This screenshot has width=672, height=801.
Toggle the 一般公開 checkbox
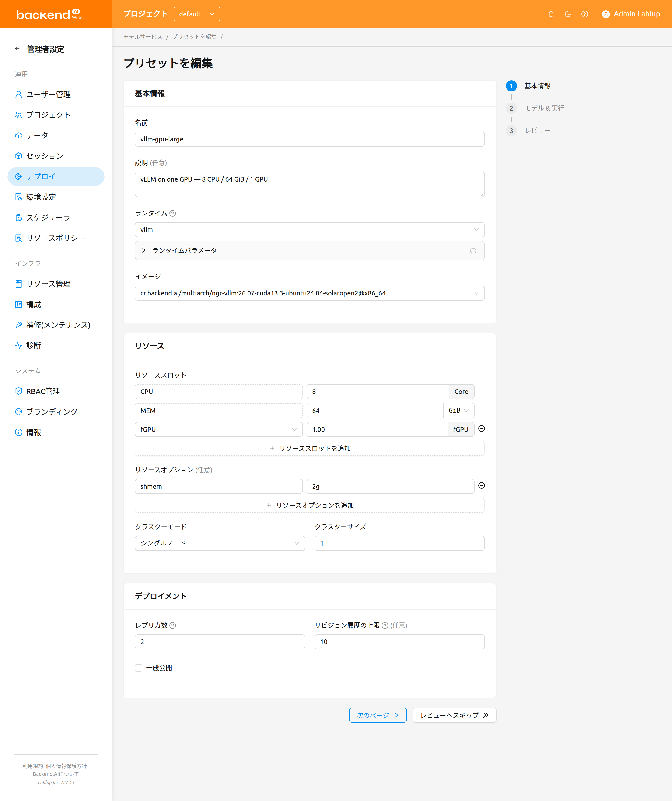[x=138, y=668]
